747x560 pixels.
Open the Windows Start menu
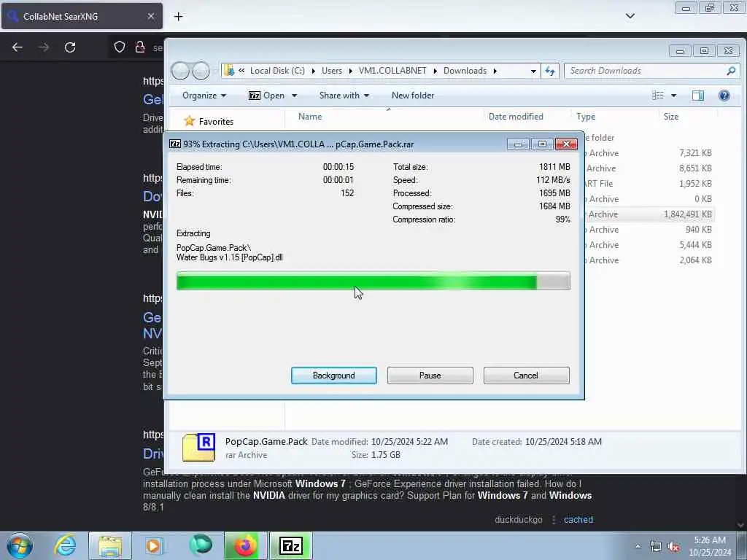coord(20,545)
